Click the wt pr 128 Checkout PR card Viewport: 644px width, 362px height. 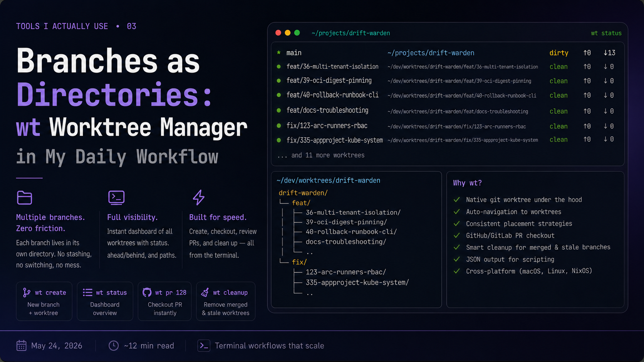tap(165, 301)
